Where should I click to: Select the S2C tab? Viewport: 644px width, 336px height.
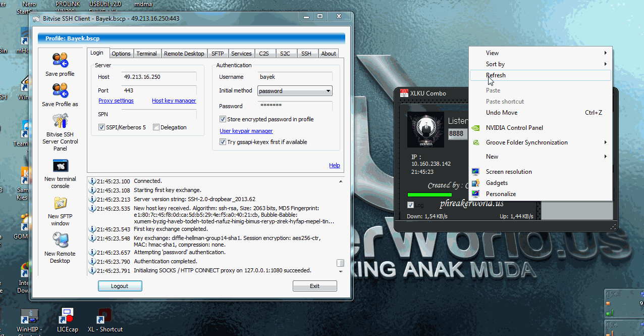pos(285,54)
